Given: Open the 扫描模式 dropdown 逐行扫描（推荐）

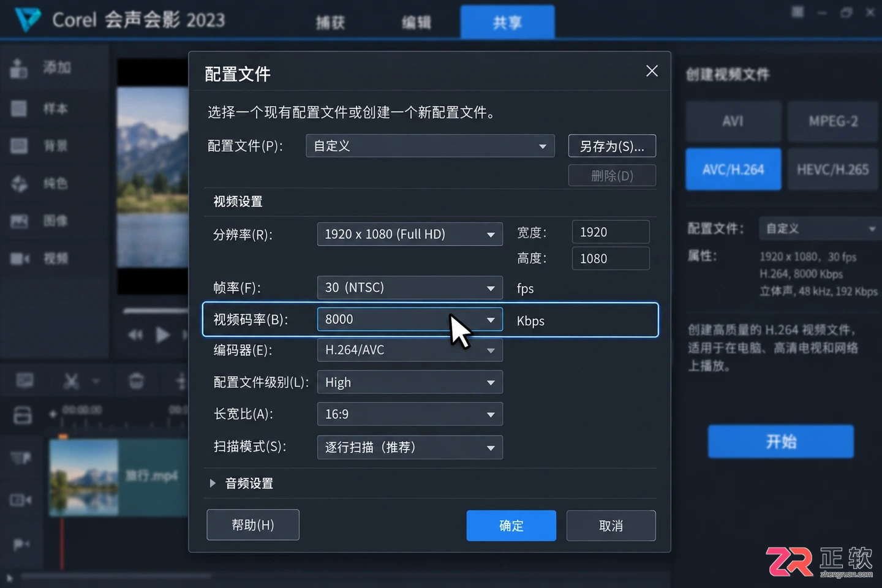Looking at the screenshot, I should 410,447.
